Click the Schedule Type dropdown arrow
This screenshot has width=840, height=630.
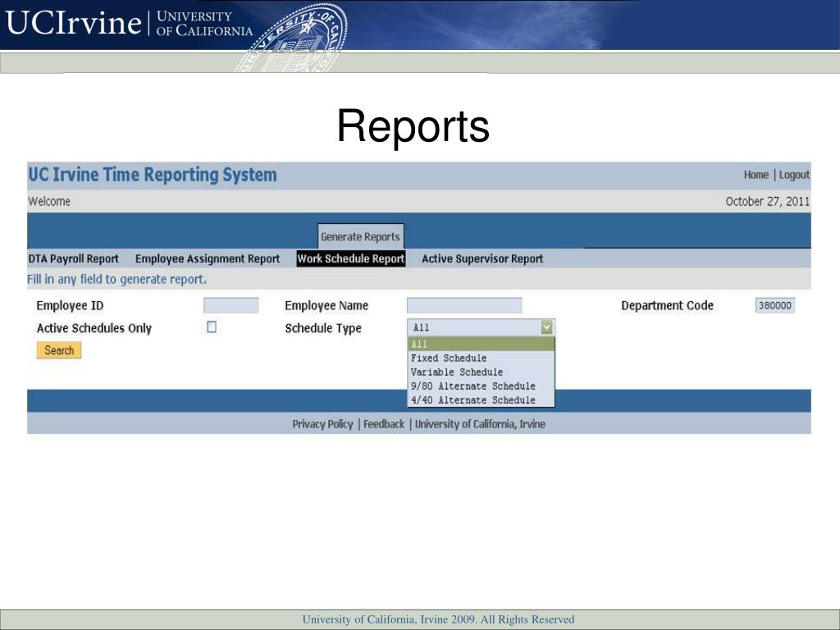[546, 326]
